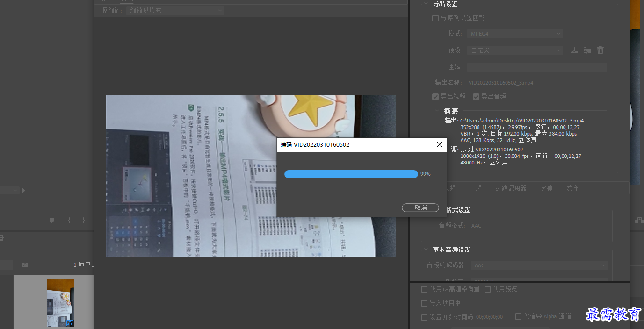Enable 设置开始时间码 checkbox
Screen dimensions: 644x329
pos(424,317)
